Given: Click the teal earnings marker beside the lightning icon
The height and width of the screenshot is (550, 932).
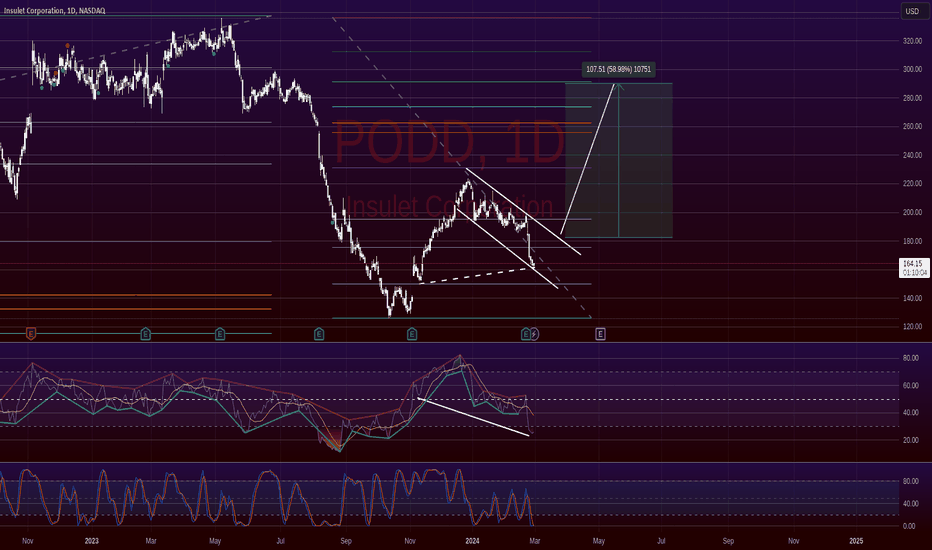Looking at the screenshot, I should point(525,334).
